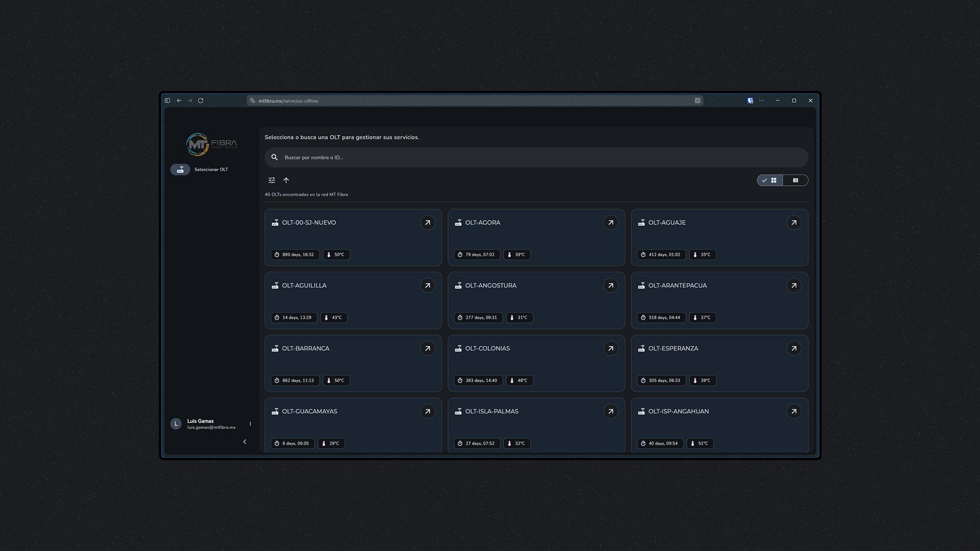Open the OLT-BARRANCA arrow button
The width and height of the screenshot is (980, 551).
pos(427,348)
